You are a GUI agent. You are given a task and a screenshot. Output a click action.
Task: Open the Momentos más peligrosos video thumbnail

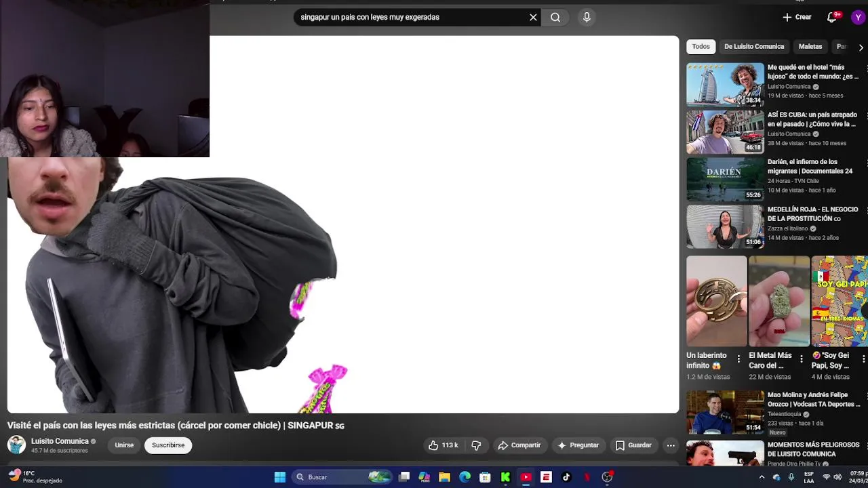(x=725, y=453)
